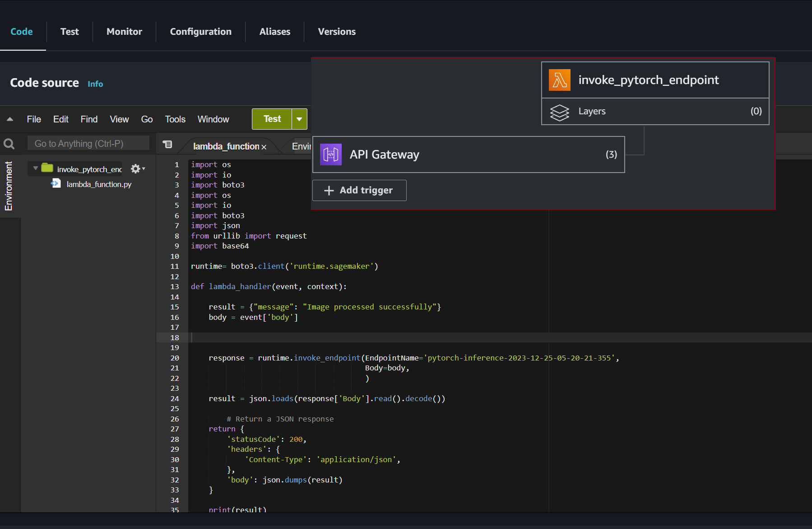Switch to the Envir editor tab

pos(301,146)
